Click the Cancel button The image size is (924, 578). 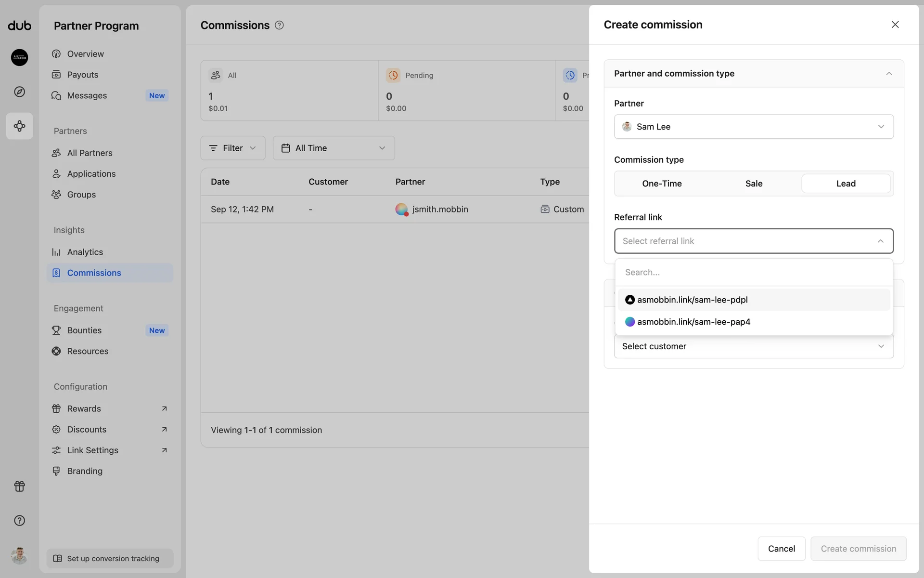(x=781, y=549)
